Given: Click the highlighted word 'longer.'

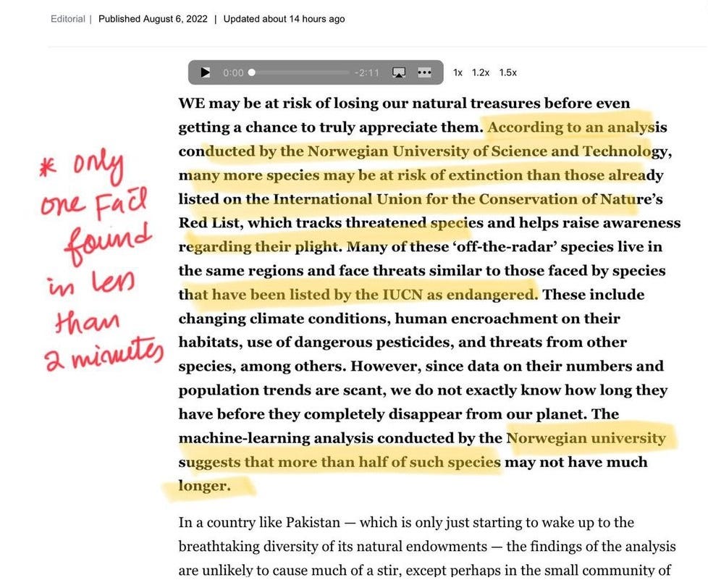Looking at the screenshot, I should click(x=205, y=485).
